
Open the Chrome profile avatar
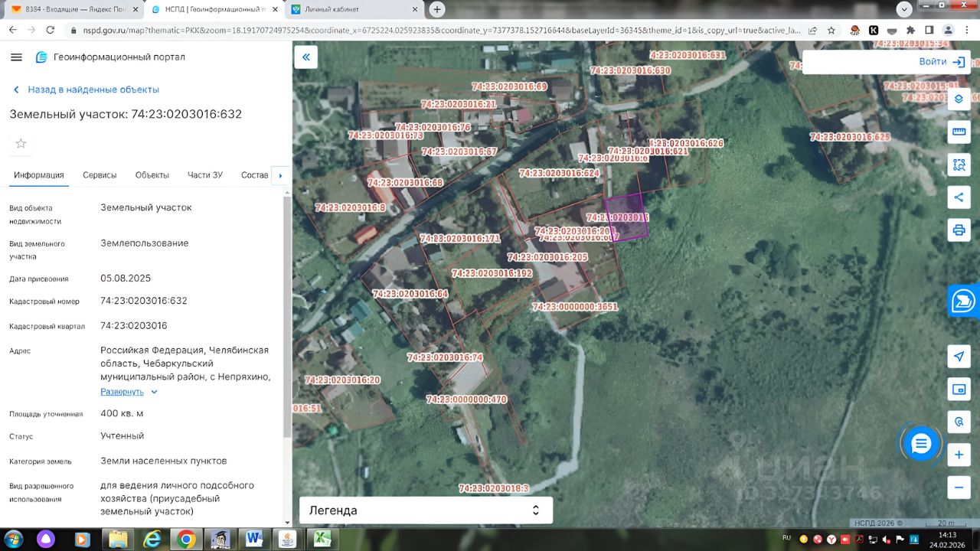[948, 30]
